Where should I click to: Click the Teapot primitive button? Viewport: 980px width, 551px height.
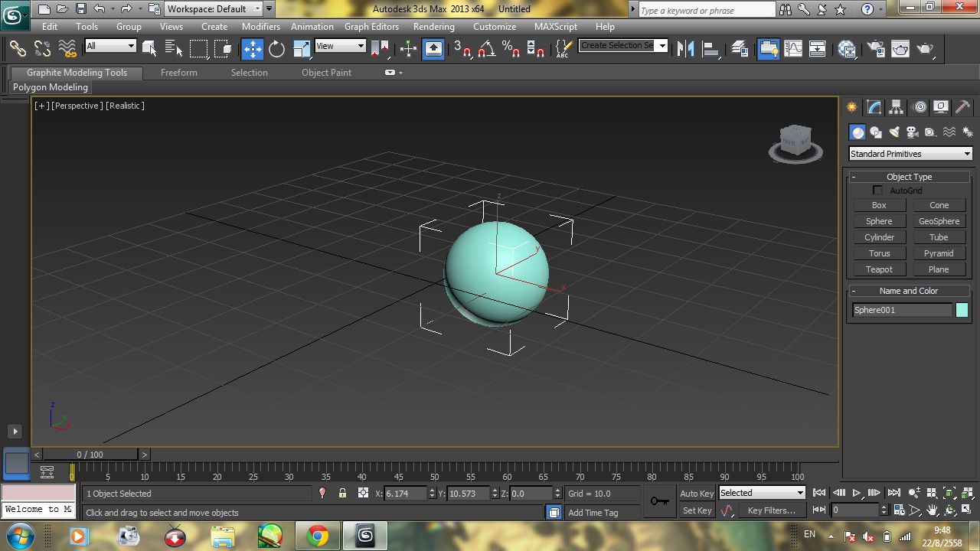click(879, 269)
